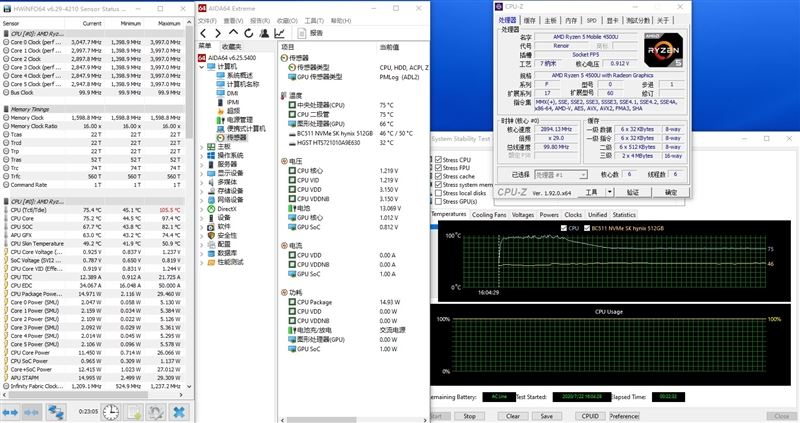Expand the 存储设备 tree node
Image resolution: width=800 pixels, height=423 pixels.
pyautogui.click(x=202, y=191)
